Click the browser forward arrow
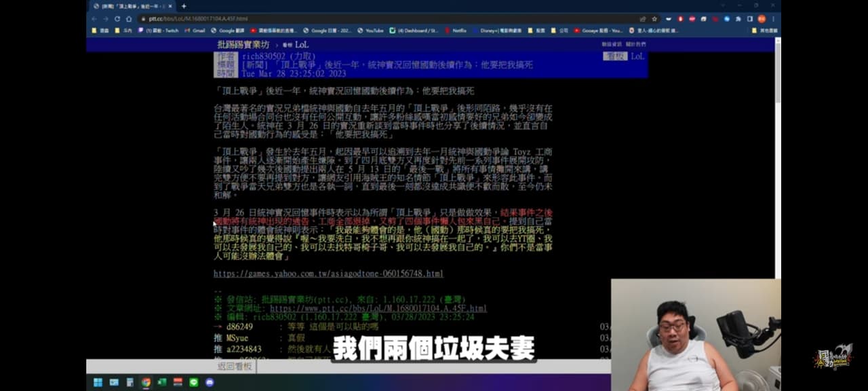The image size is (868, 391). point(105,19)
